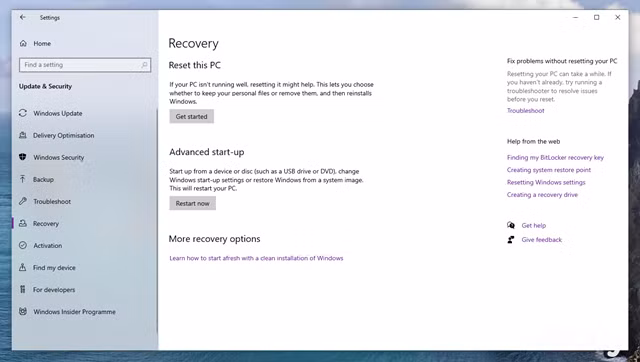This screenshot has height=362, width=640.
Task: Open Finding my BitLocker recovery key link
Action: (555, 158)
